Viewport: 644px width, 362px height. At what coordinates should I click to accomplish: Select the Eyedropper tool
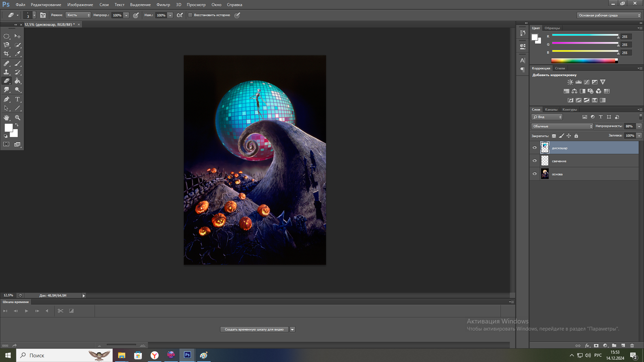coord(18,54)
